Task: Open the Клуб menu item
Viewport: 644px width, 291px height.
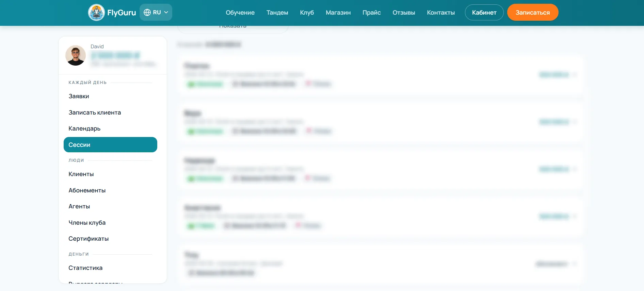Action: 307,13
